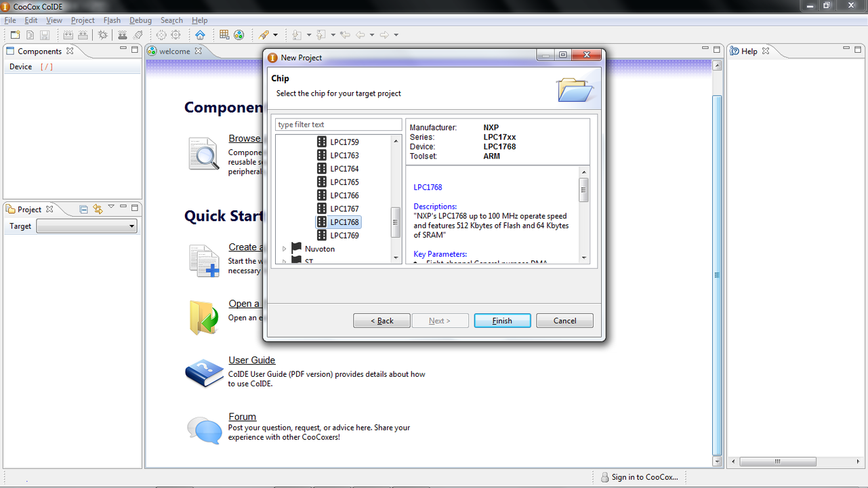The height and width of the screenshot is (488, 868).
Task: Maximize the Help panel
Action: pyautogui.click(x=858, y=49)
